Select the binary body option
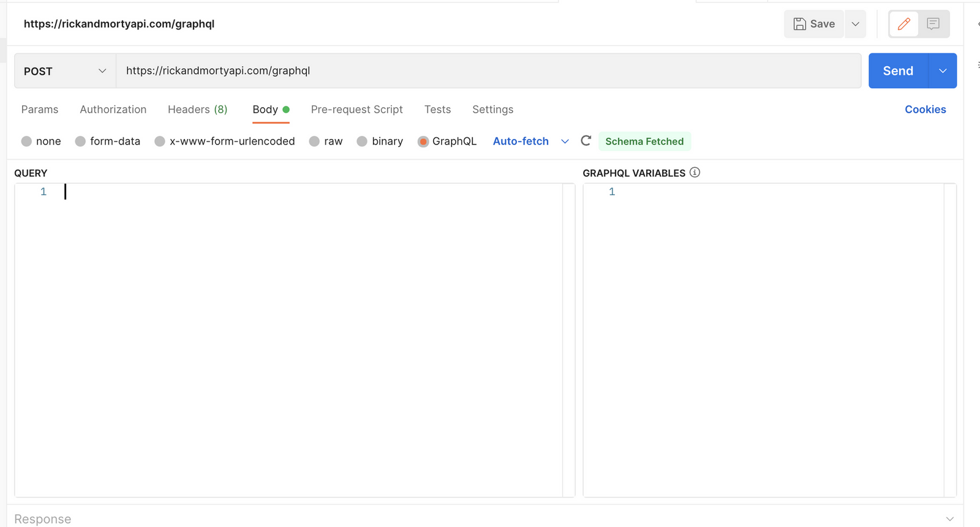Viewport: 980px width, 527px height. [362, 141]
